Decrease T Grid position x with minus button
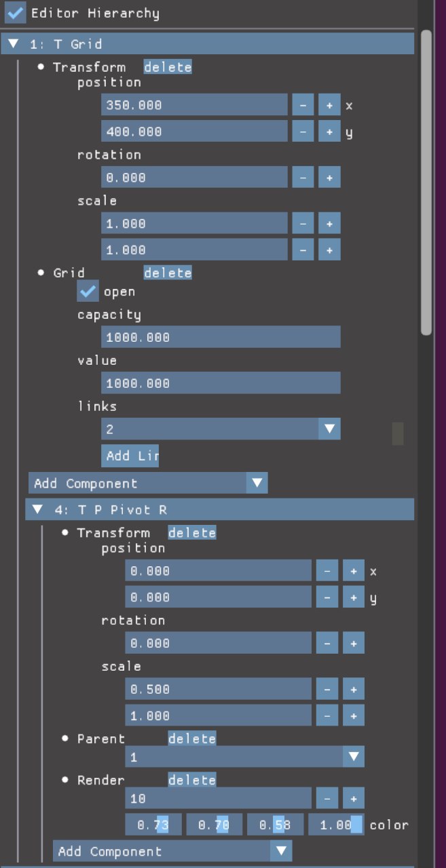The image size is (446, 868). click(303, 105)
